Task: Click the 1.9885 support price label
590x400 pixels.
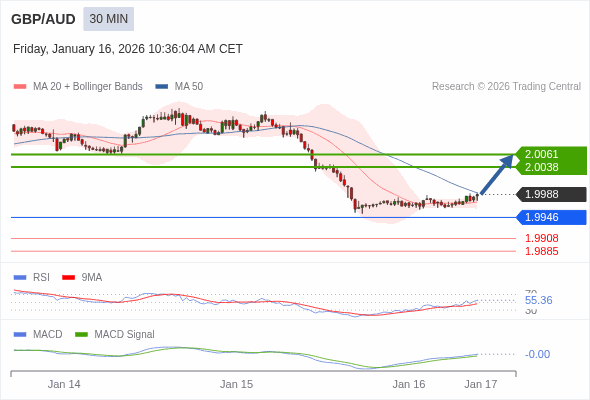Action: pos(541,251)
